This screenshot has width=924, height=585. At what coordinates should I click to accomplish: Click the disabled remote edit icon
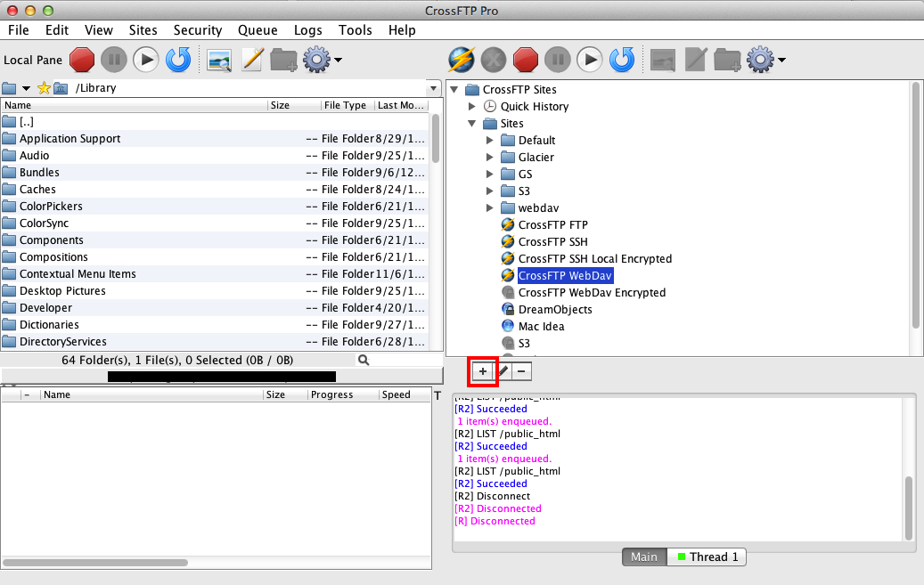pos(696,60)
